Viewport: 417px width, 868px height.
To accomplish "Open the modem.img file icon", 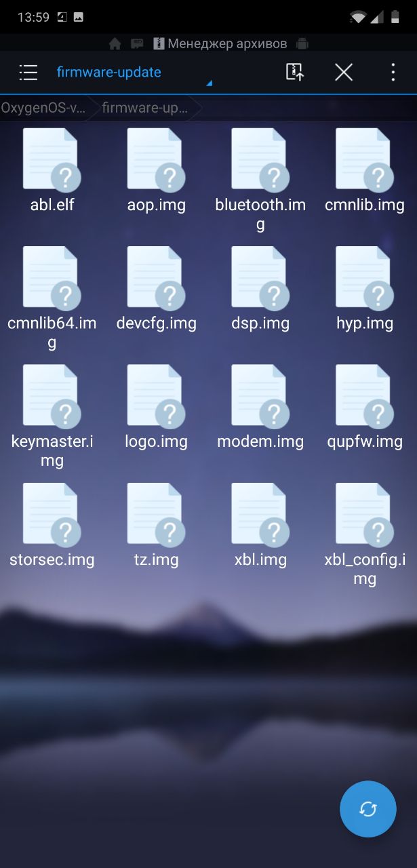I will tap(260, 396).
